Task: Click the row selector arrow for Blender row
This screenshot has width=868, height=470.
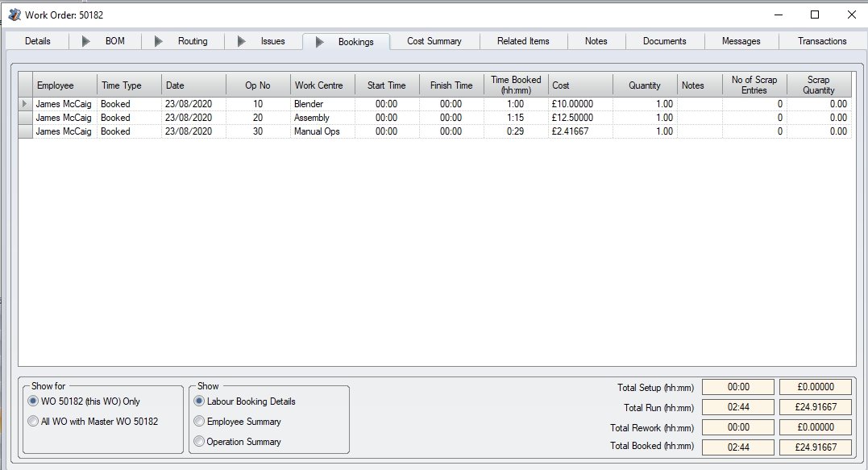Action: coord(25,104)
